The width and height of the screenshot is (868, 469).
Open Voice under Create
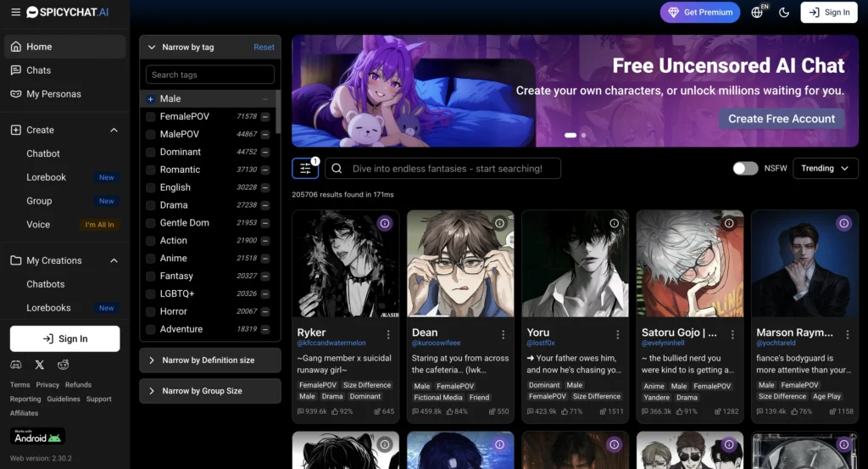38,224
